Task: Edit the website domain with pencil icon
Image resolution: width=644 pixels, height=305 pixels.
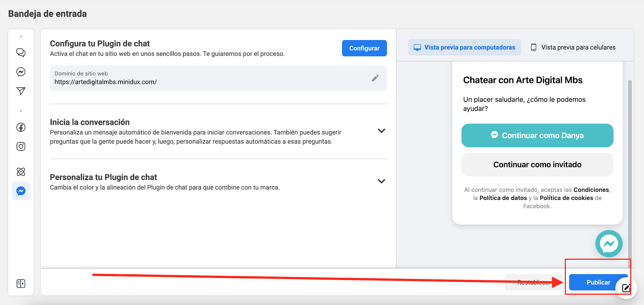Action: tap(375, 78)
